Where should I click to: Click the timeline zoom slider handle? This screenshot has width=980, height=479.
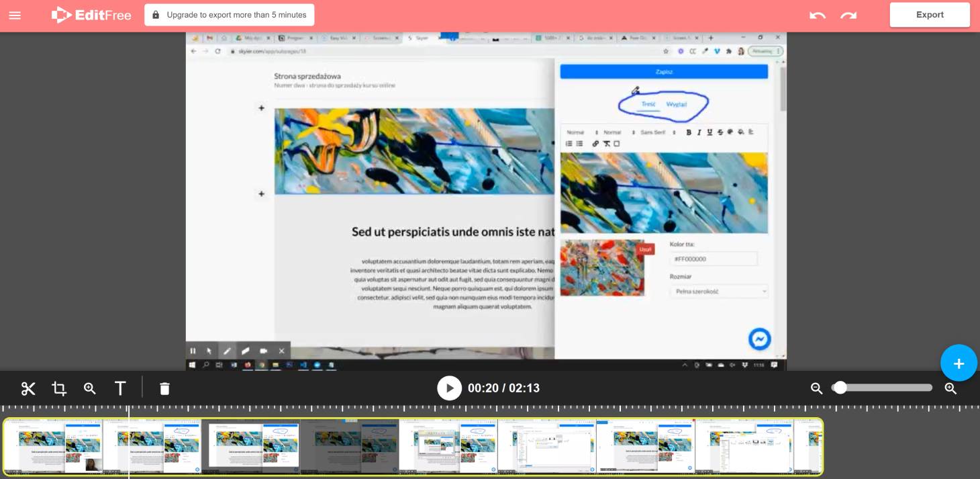pyautogui.click(x=840, y=388)
